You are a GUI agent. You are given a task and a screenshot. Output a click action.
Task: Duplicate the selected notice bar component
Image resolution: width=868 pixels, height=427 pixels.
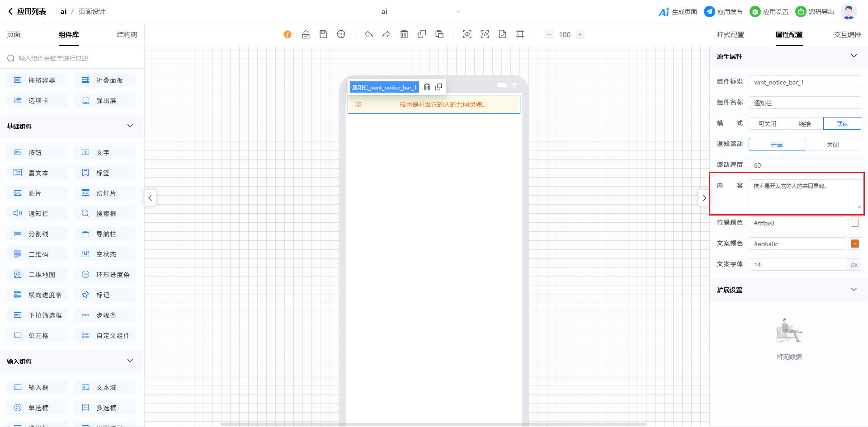coord(439,87)
